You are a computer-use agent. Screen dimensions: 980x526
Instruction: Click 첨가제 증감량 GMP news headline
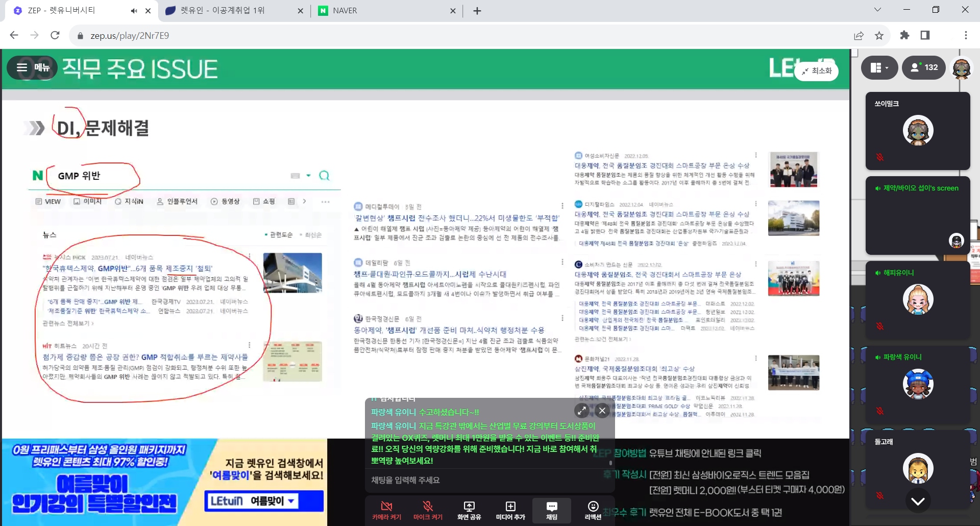click(x=145, y=357)
